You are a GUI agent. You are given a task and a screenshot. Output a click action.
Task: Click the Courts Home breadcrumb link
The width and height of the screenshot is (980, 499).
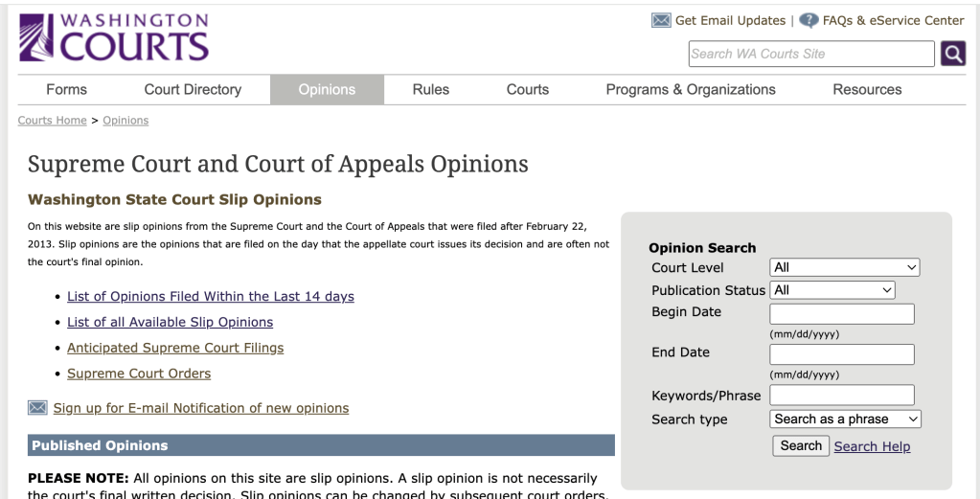click(52, 121)
